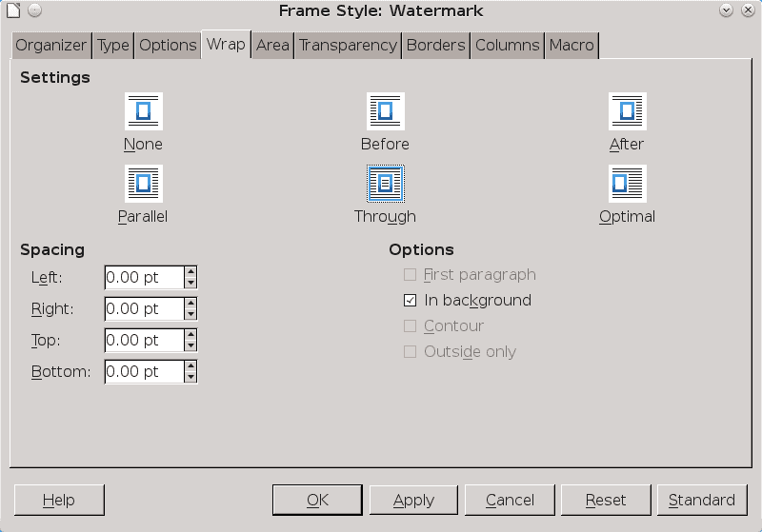Select the Parallel wrap icon
762x532 pixels.
(x=143, y=184)
